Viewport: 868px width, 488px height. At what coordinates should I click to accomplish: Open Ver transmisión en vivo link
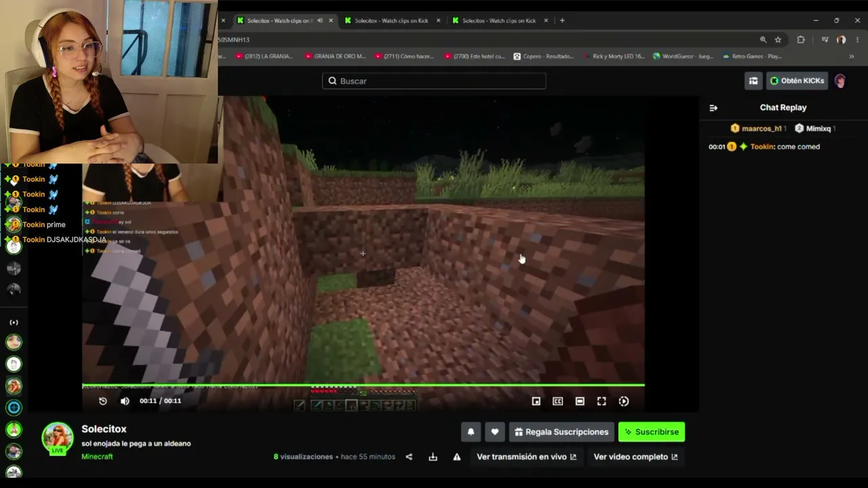click(527, 457)
